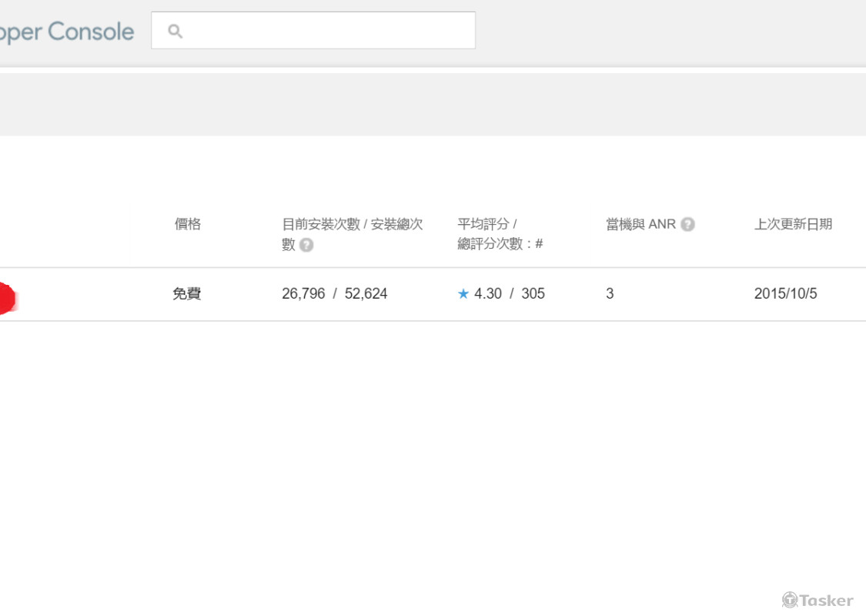Viewport: 866px width, 616px height.
Task: Click the 2015/10/5 last update date
Action: click(785, 293)
